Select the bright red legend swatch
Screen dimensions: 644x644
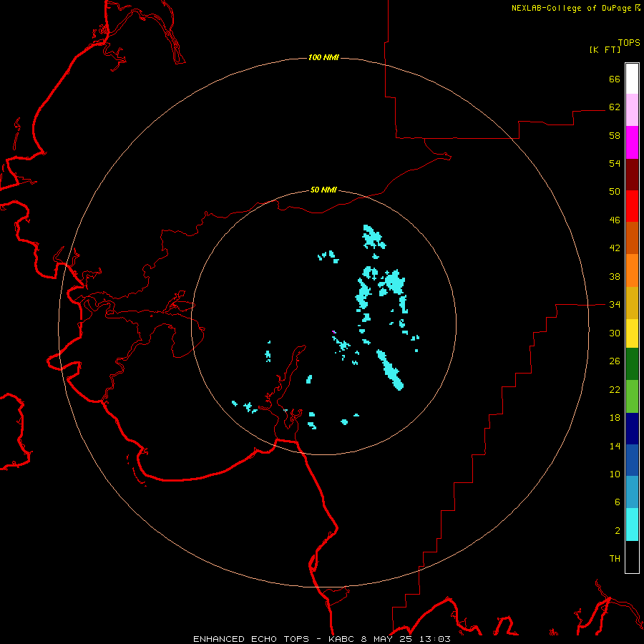[x=632, y=206]
